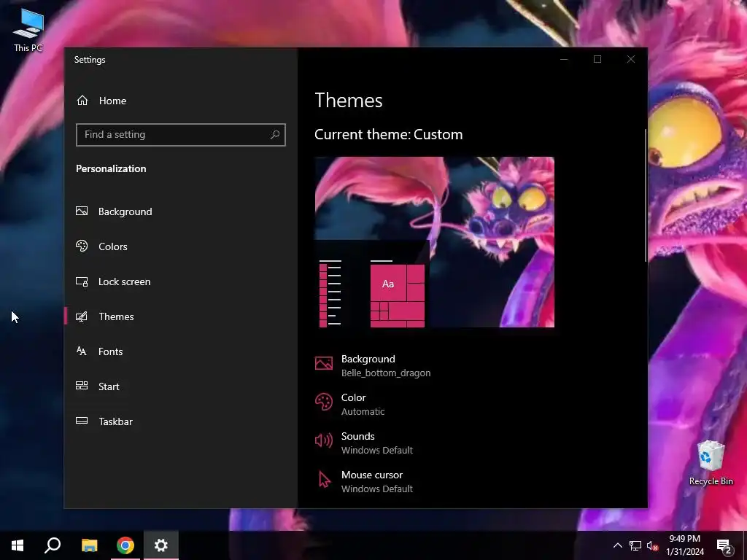Close the Settings window
This screenshot has height=560, width=747.
(631, 59)
